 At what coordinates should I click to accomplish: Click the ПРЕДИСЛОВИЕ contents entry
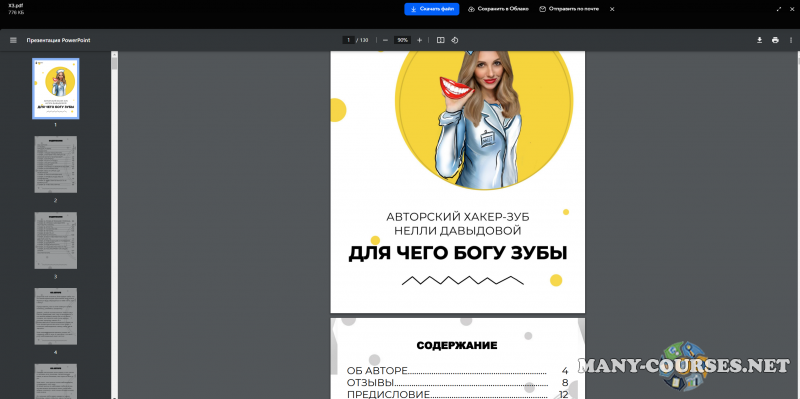click(x=457, y=394)
